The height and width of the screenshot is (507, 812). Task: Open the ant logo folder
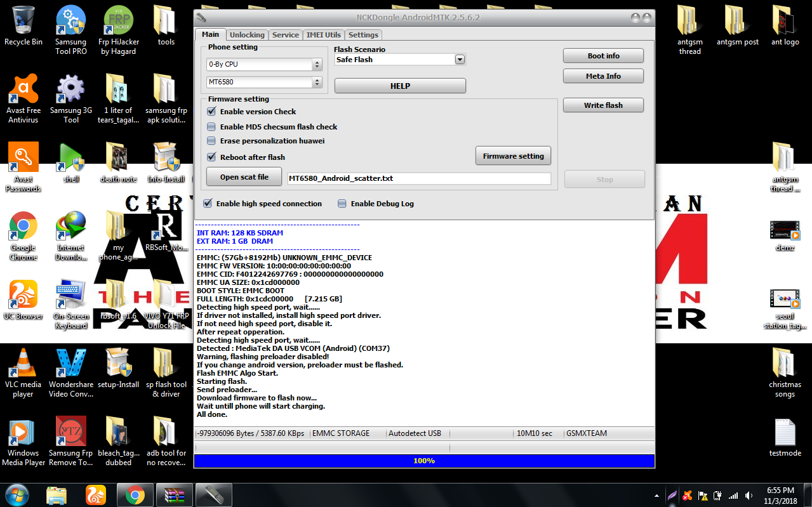coord(785,27)
